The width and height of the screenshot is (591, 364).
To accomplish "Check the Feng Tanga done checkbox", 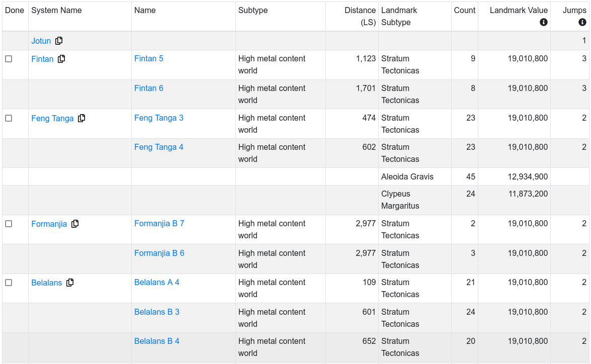I will click(9, 118).
